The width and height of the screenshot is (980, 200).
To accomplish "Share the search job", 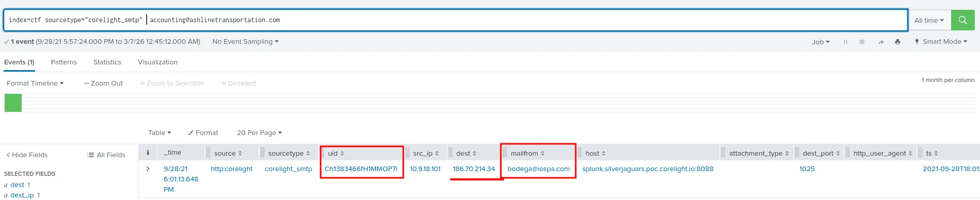I will tap(881, 42).
